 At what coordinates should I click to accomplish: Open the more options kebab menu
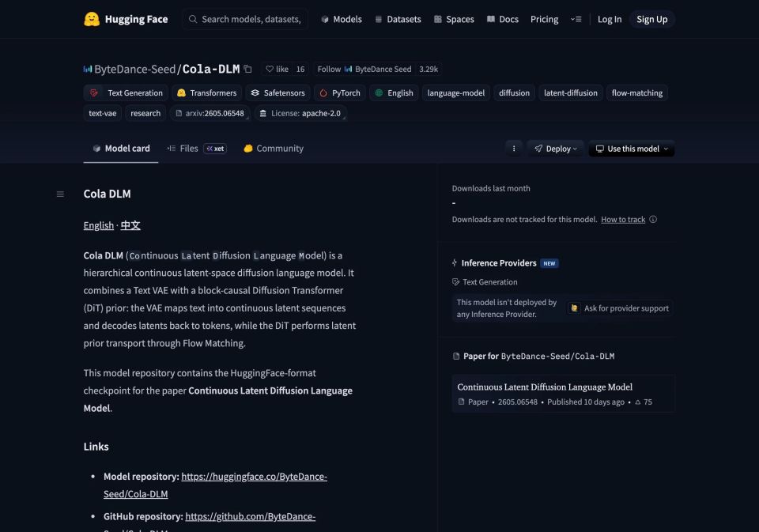click(514, 149)
